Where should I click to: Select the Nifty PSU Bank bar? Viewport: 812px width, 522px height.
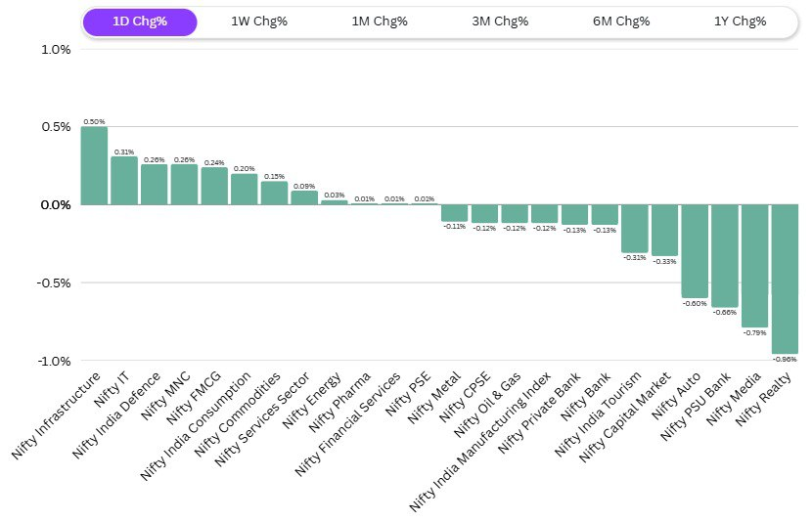pyautogui.click(x=725, y=255)
